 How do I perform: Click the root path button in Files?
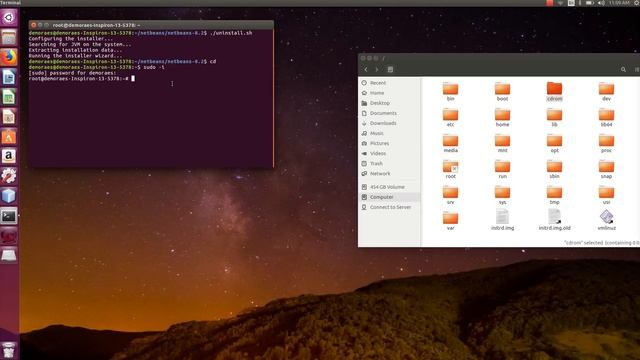(390, 70)
